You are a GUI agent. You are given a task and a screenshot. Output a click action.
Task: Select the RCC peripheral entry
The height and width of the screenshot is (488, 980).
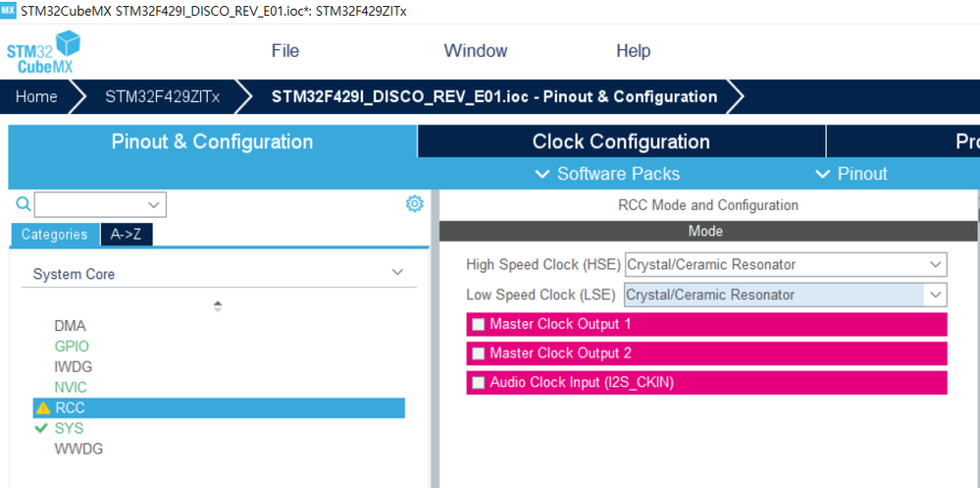click(x=219, y=407)
